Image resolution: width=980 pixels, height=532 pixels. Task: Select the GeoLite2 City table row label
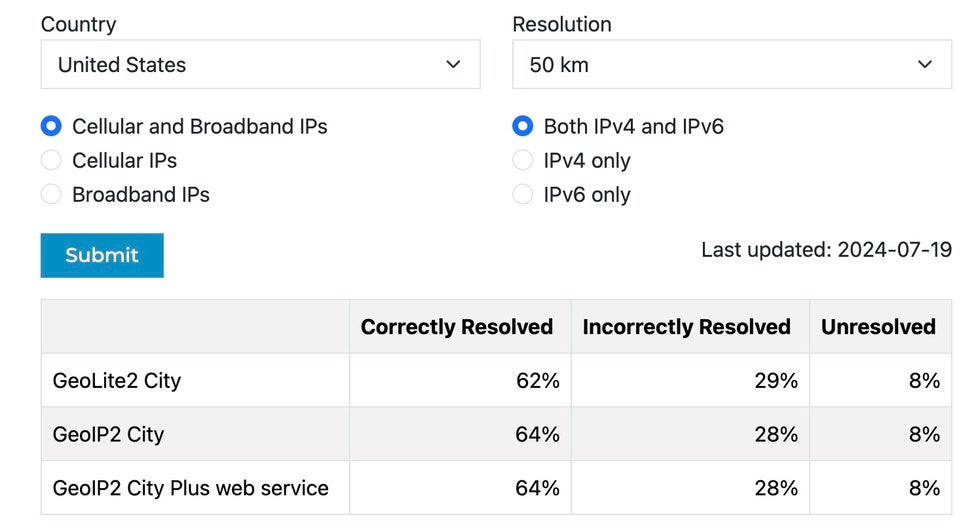click(x=117, y=381)
